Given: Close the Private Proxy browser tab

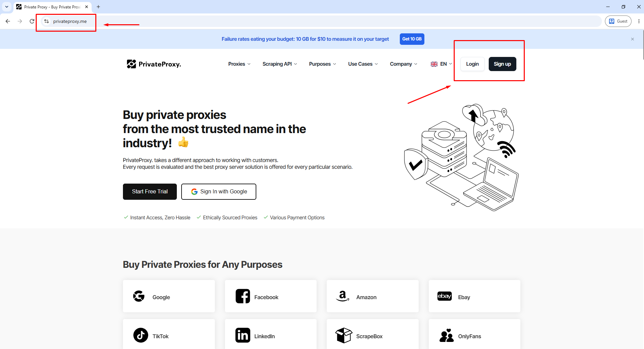Looking at the screenshot, I should tap(87, 7).
